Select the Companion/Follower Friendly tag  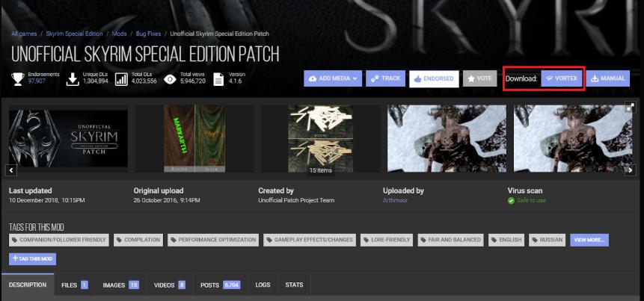pos(59,240)
